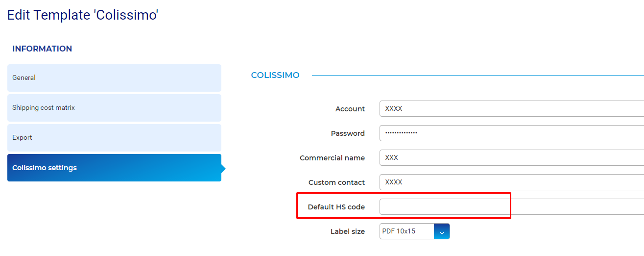Click the COLISSIMO section heading
The image size is (644, 256).
tap(275, 75)
